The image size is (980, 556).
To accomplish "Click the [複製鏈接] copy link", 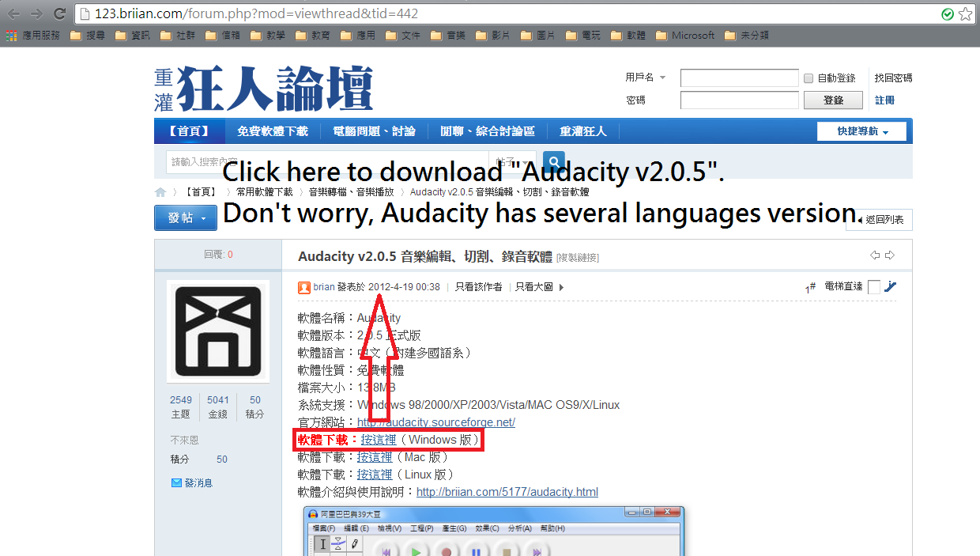I will tap(578, 257).
